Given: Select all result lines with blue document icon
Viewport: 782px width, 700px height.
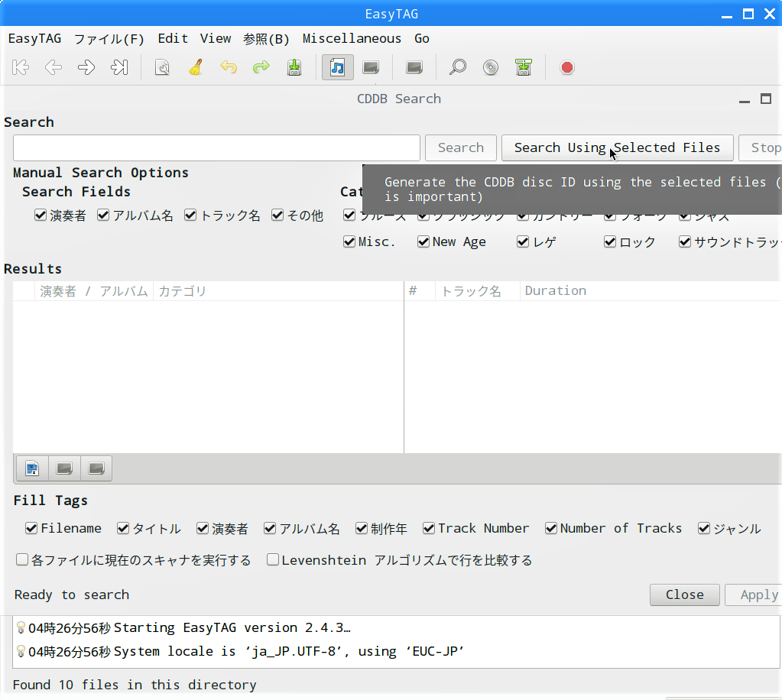Looking at the screenshot, I should coord(32,468).
